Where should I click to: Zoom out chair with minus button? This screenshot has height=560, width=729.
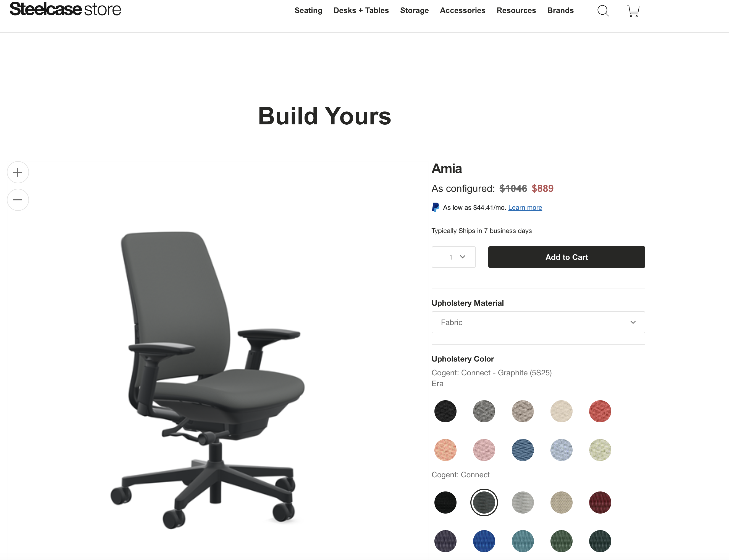point(18,200)
